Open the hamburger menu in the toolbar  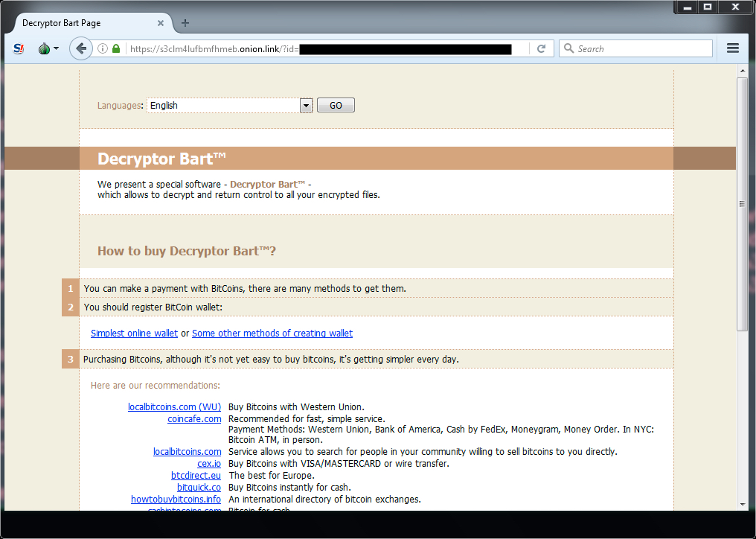(732, 48)
